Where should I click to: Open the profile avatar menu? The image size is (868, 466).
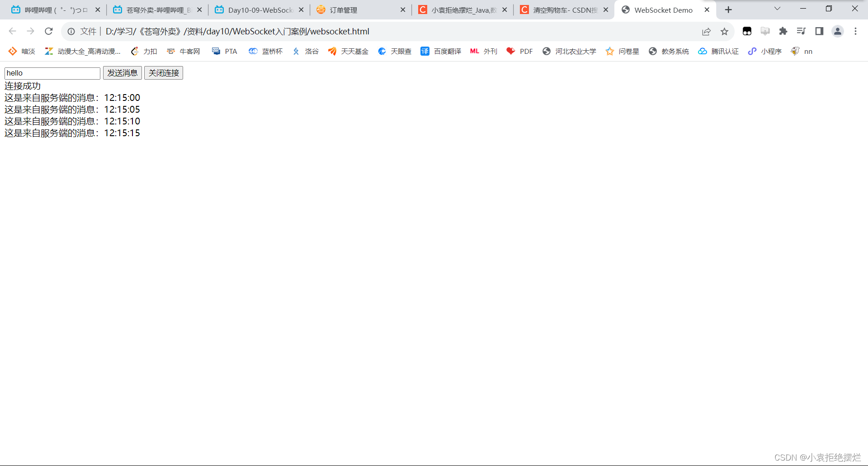[x=838, y=31]
